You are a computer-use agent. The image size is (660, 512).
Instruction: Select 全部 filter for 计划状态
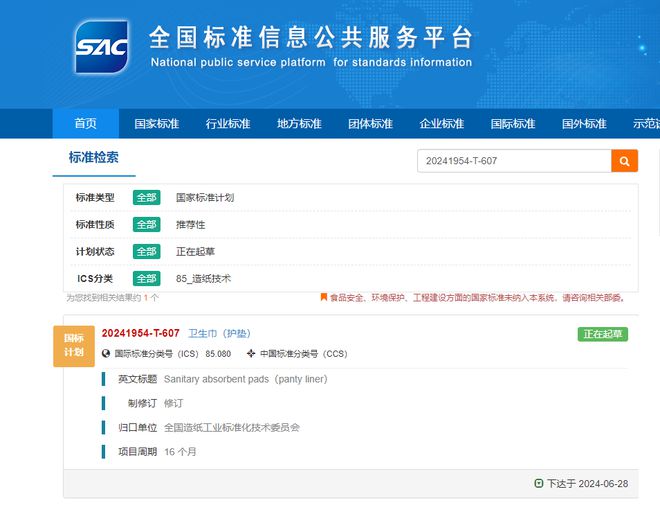pos(146,251)
